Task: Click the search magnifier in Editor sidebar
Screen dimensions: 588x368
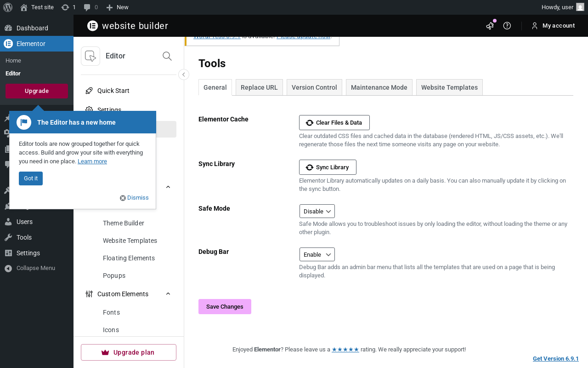Action: [167, 56]
